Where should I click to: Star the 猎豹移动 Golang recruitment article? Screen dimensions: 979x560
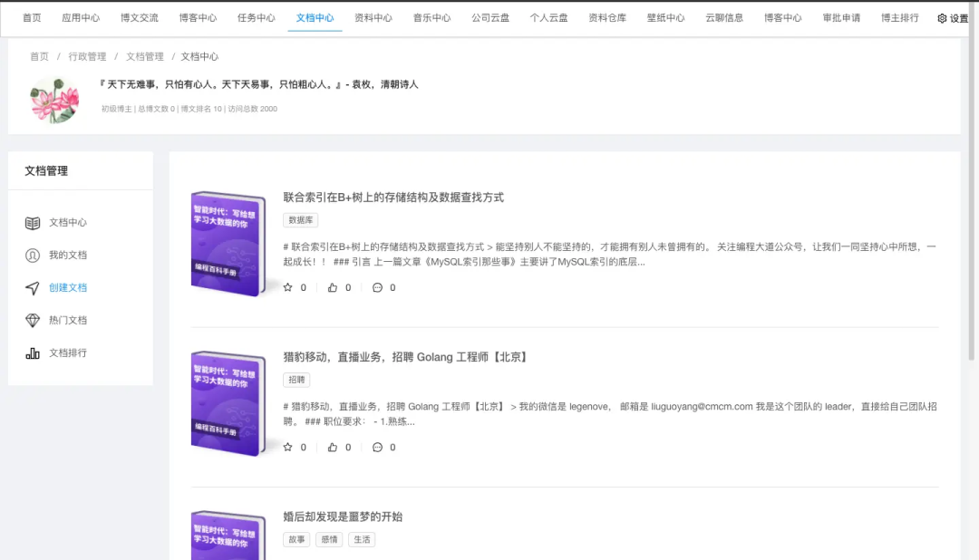(x=288, y=448)
